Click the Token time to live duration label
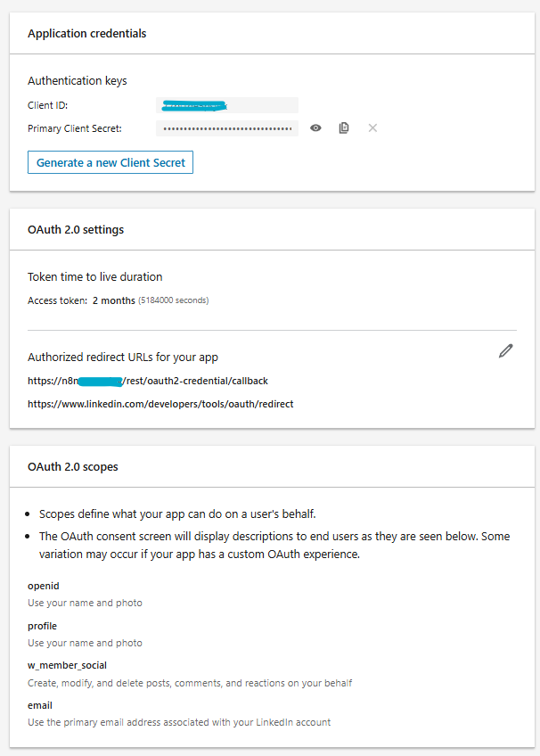This screenshot has width=540, height=756. [x=95, y=277]
